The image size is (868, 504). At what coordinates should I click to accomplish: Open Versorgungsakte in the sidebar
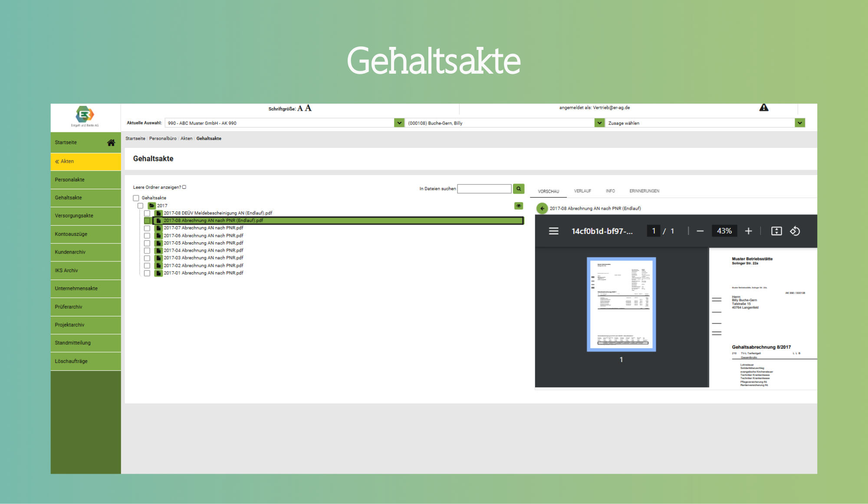click(x=74, y=216)
